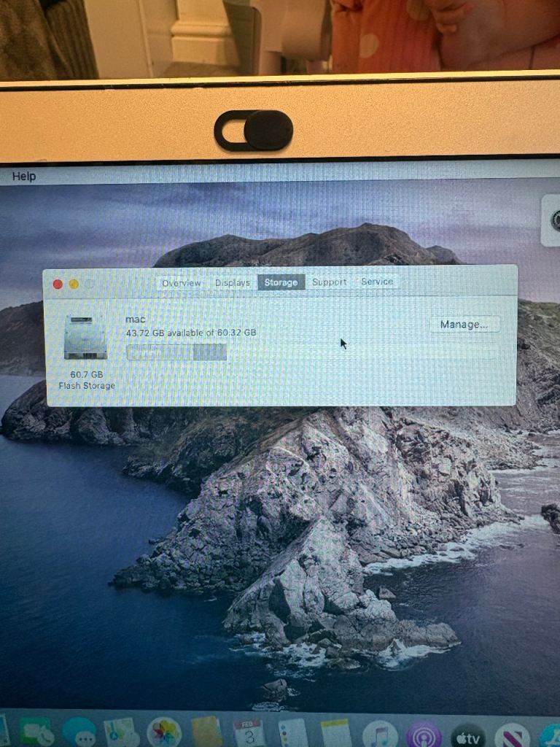Click the Flash Storage disk icon
Image resolution: width=560 pixels, height=747 pixels.
(85, 337)
